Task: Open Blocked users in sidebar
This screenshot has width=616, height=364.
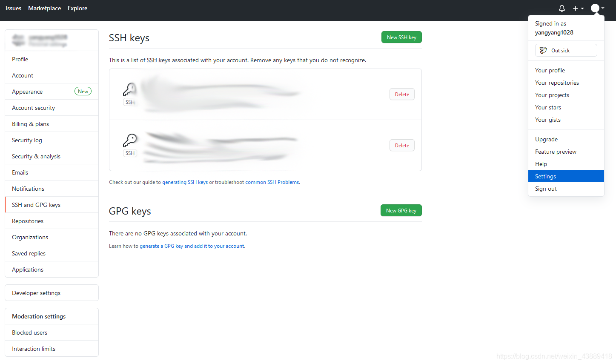Action: 52,332
